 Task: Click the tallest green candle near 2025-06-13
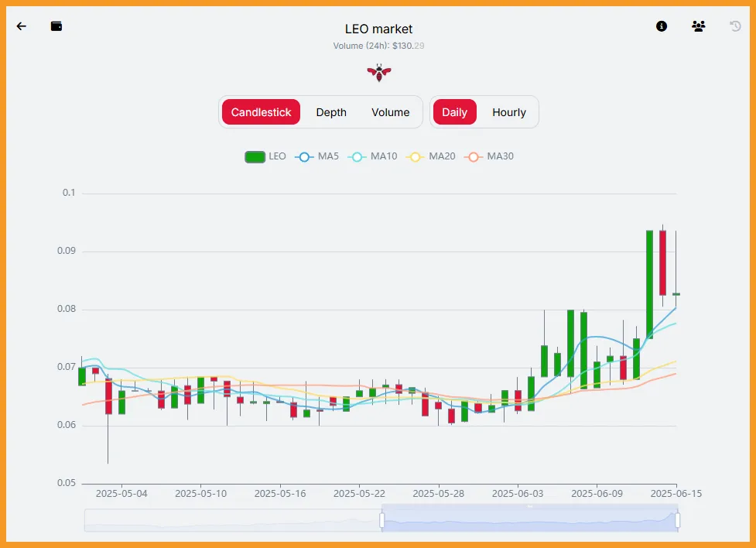coord(649,285)
